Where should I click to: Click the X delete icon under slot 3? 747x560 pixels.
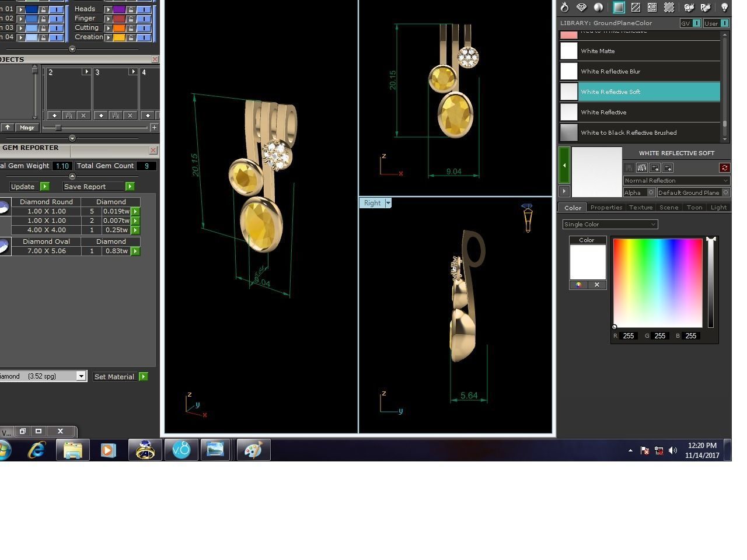point(130,116)
